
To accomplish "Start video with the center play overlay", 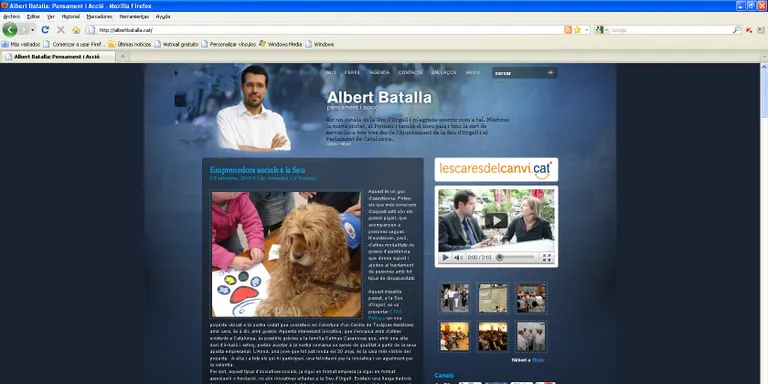I will click(x=497, y=220).
